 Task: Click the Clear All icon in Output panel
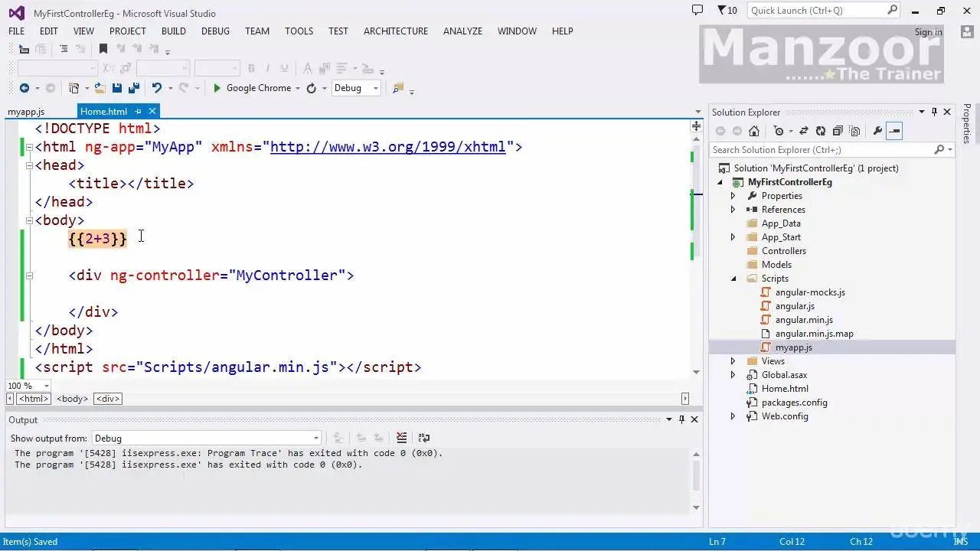[x=401, y=438]
